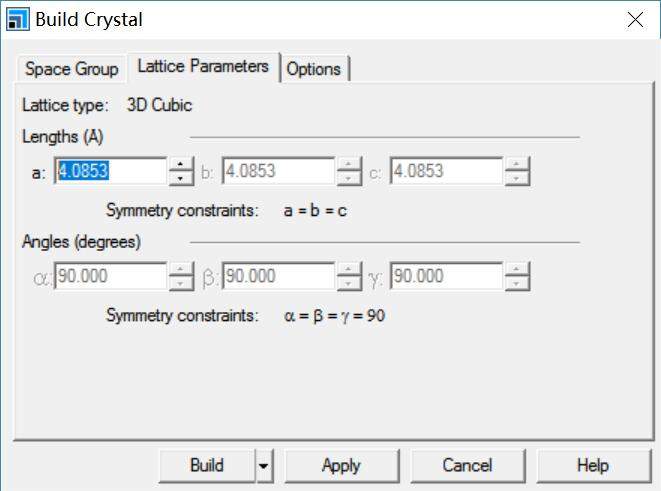The height and width of the screenshot is (491, 661).
Task: Click the gamma angle input field
Action: click(446, 276)
